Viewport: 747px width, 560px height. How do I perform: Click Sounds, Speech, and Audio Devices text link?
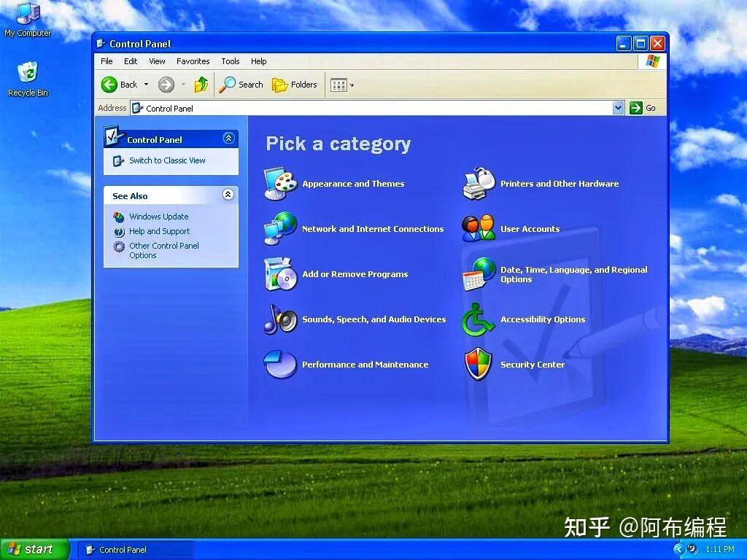click(374, 319)
